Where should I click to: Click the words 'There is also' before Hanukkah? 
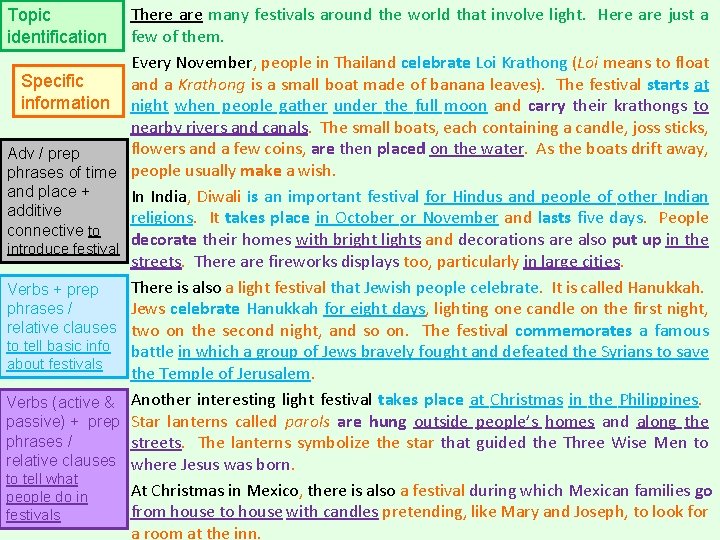[176, 287]
